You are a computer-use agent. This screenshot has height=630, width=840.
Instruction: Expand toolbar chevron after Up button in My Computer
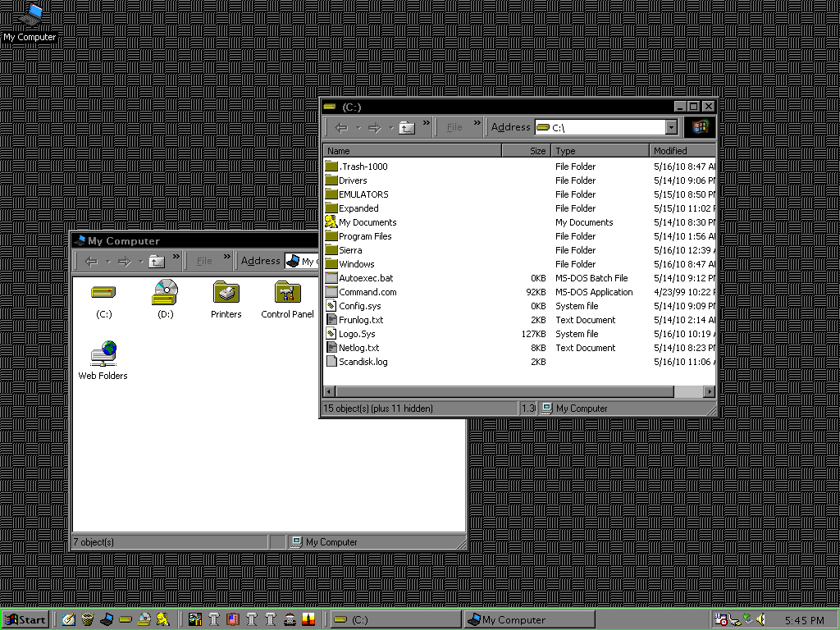point(176,257)
